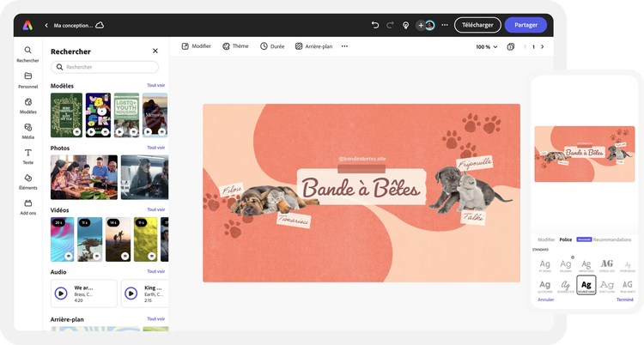The height and width of the screenshot is (345, 644).
Task: Choose the PT Mono font swatch
Action: tap(545, 265)
